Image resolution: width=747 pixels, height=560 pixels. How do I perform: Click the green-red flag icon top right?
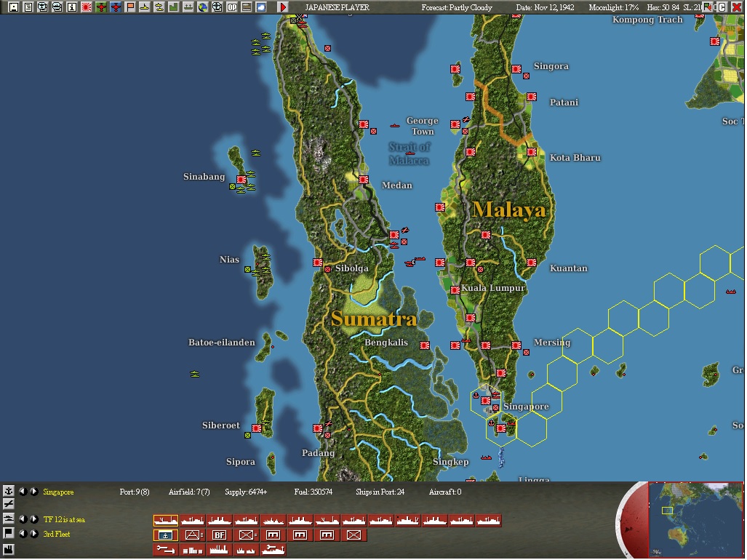pyautogui.click(x=708, y=7)
